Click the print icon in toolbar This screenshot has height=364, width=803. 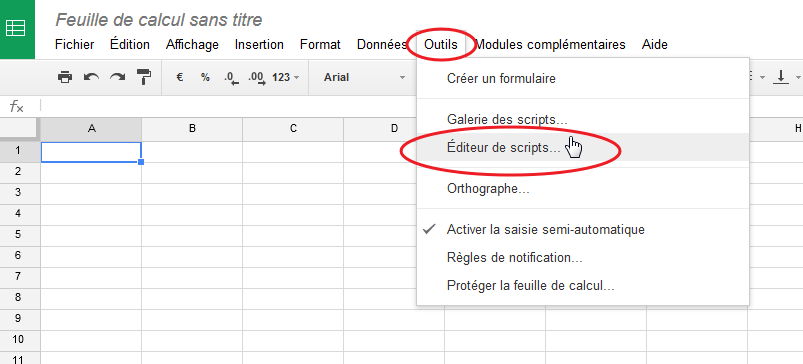click(x=65, y=77)
